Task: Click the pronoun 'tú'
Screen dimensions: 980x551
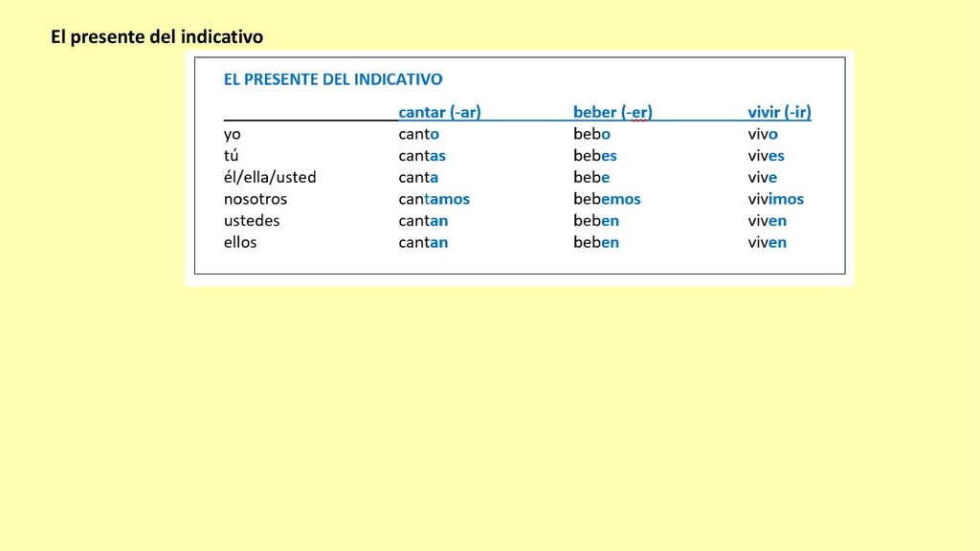Action: [232, 156]
